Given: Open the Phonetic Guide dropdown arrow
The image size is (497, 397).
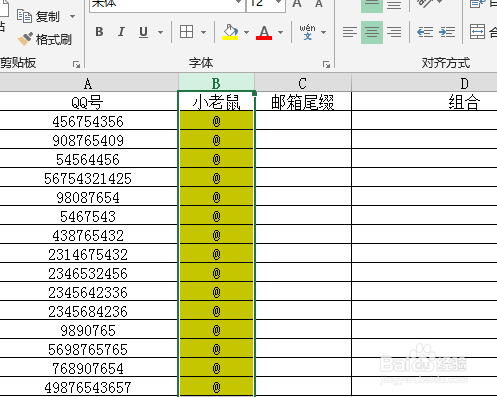Looking at the screenshot, I should point(323,32).
